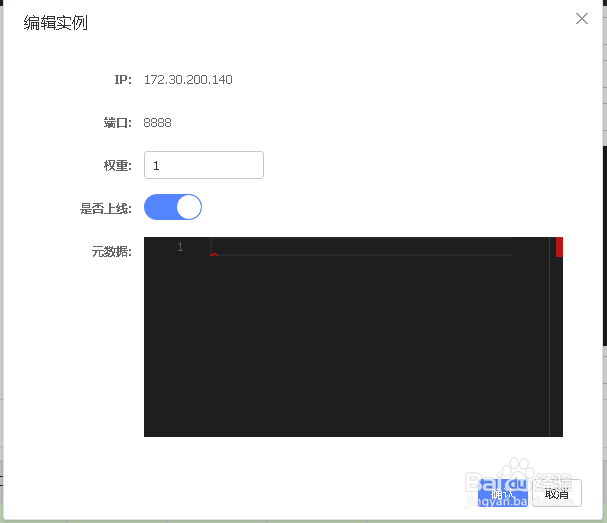This screenshot has width=607, height=523.
Task: Select the IP address 172.30.200.140 text
Action: [188, 80]
